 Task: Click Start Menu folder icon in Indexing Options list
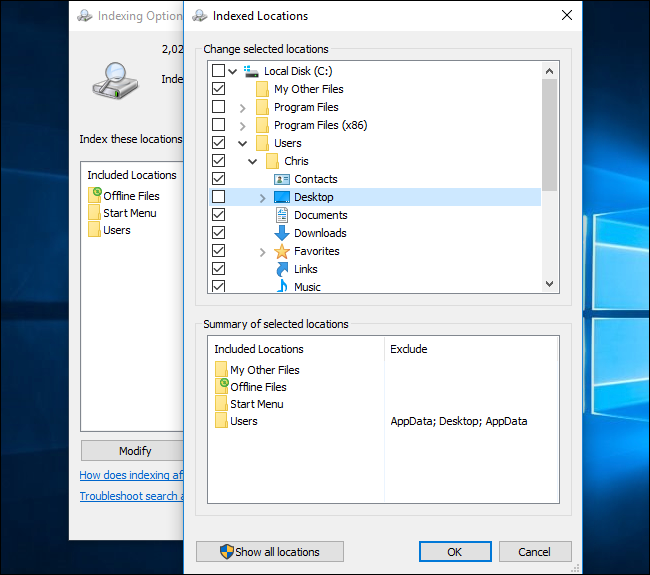pos(94,213)
